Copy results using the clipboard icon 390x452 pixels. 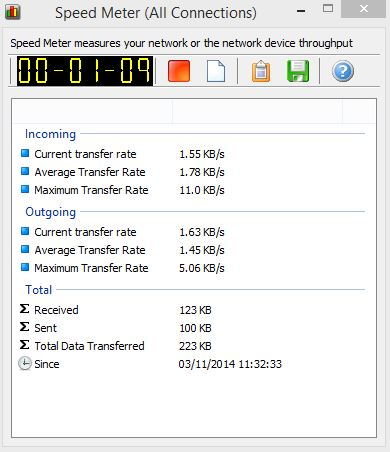261,71
